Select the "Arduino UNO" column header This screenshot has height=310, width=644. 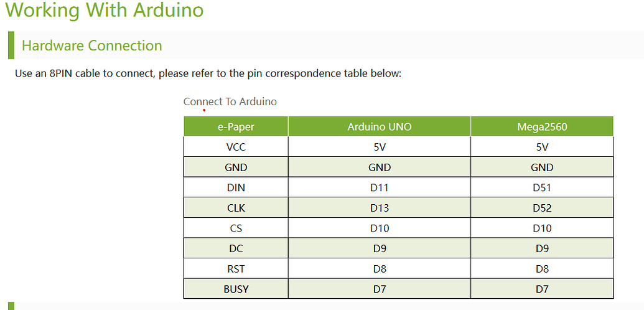pos(380,127)
